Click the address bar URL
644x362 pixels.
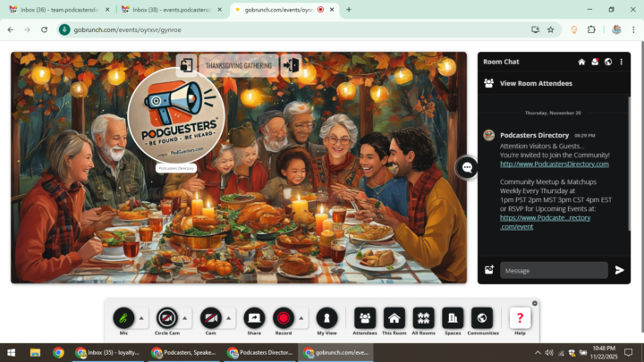[127, 30]
